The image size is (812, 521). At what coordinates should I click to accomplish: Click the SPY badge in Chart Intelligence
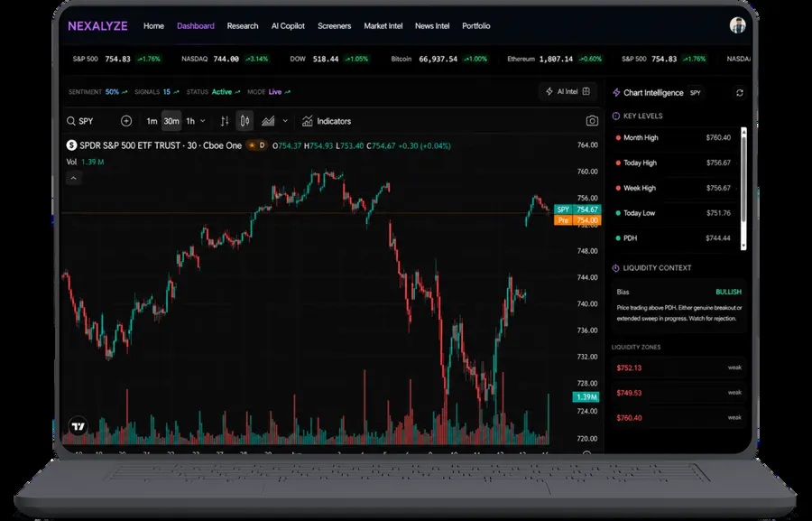695,93
